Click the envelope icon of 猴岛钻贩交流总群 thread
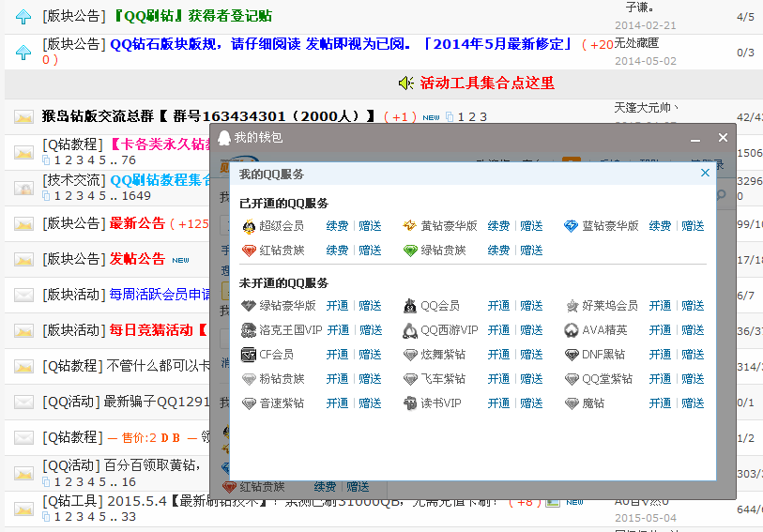The image size is (763, 532). (x=23, y=117)
